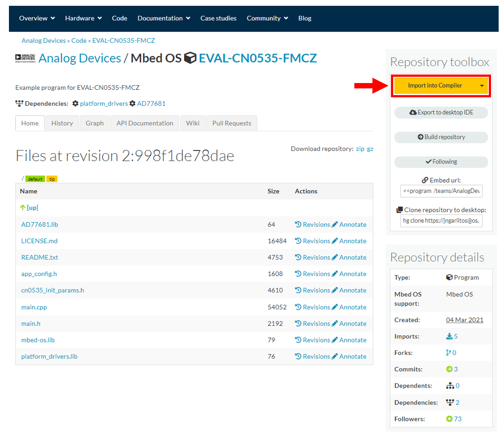Download repository as zip
This screenshot has width=504, height=438.
point(360,149)
